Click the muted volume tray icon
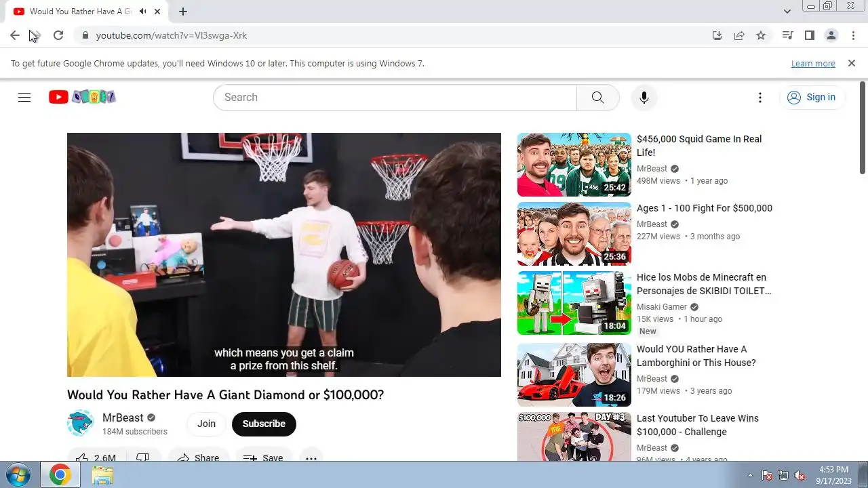868x488 pixels. point(800,475)
